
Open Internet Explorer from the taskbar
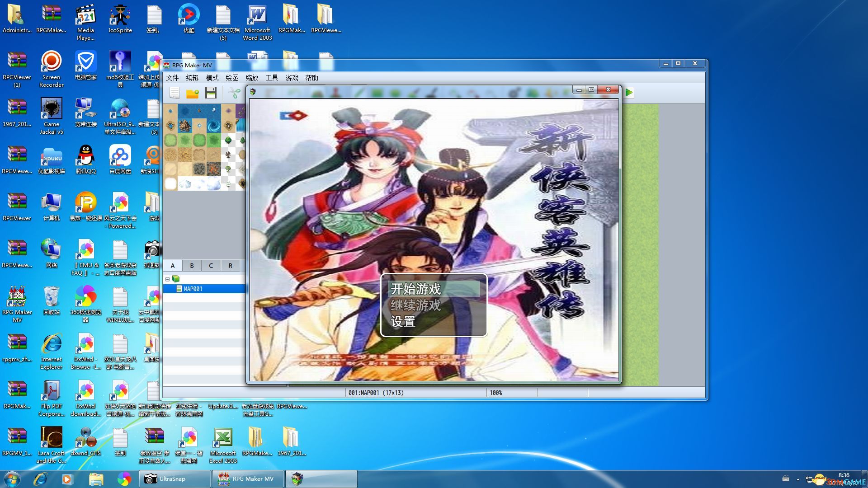pyautogui.click(x=40, y=479)
